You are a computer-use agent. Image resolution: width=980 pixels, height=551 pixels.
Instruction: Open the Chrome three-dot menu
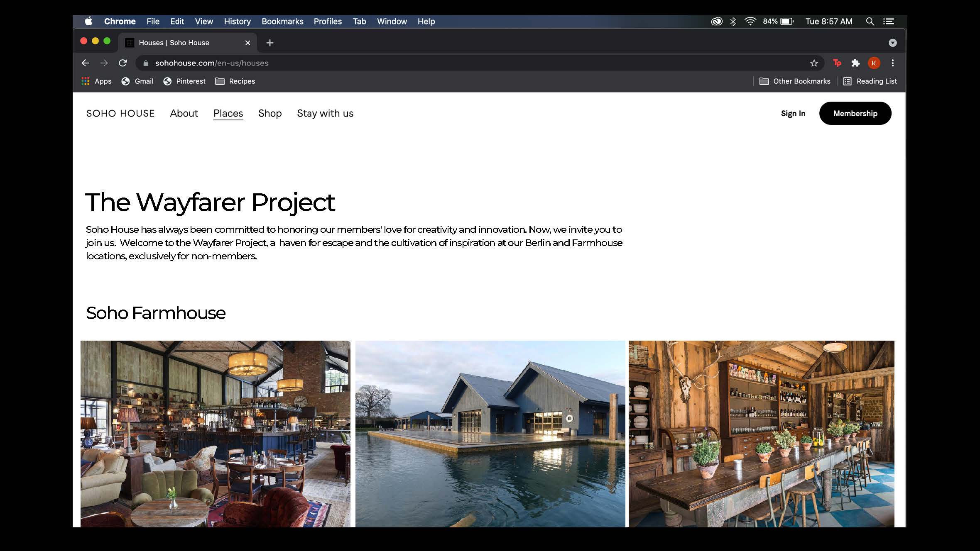coord(892,63)
